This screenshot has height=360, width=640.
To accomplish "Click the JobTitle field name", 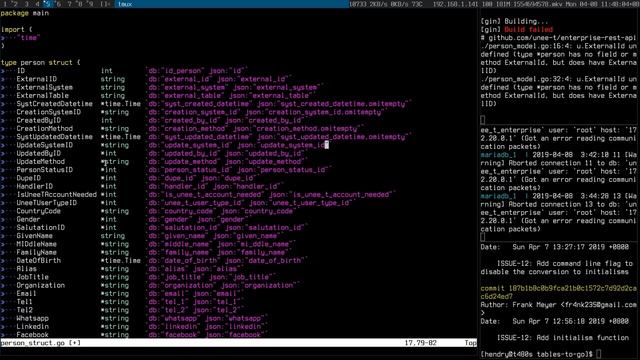I will [x=32, y=277].
